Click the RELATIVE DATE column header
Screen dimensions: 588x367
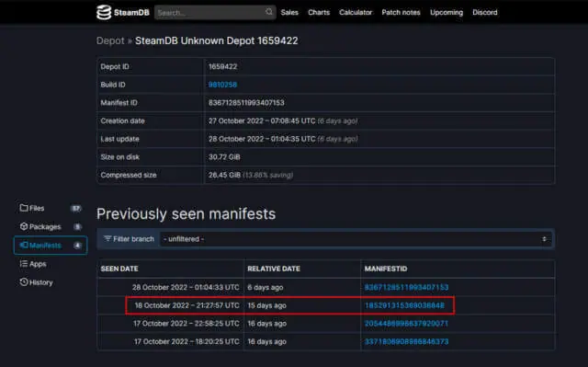pyautogui.click(x=274, y=269)
